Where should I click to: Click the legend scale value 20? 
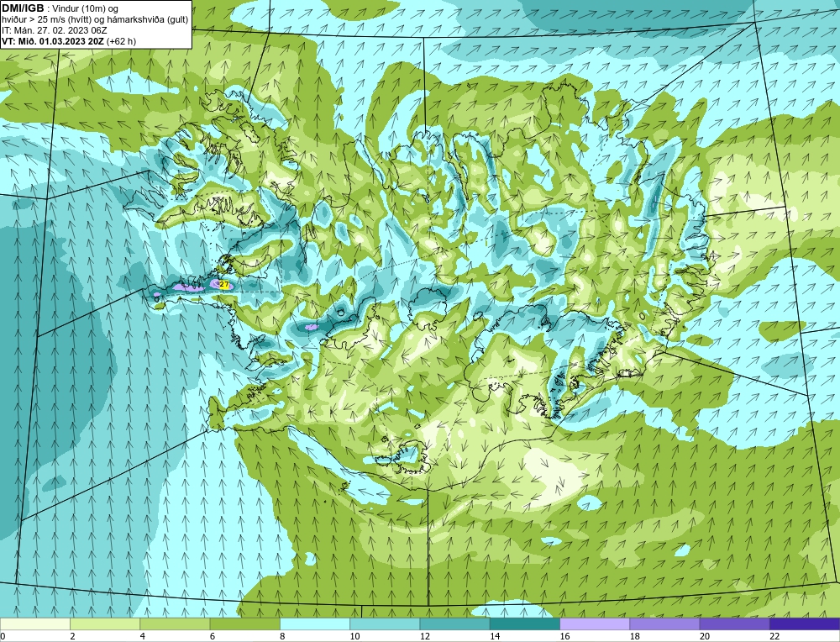click(704, 636)
